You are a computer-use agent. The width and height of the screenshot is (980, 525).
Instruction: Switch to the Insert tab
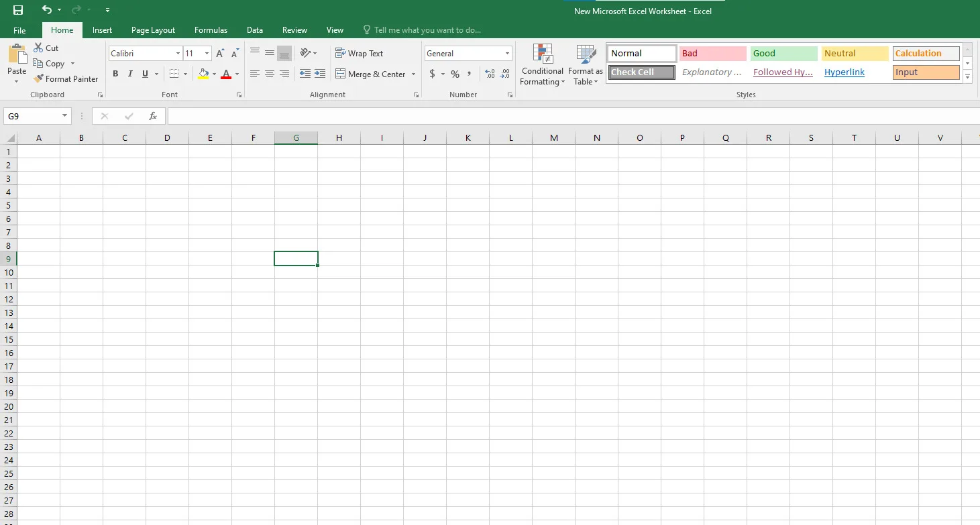[x=103, y=30]
